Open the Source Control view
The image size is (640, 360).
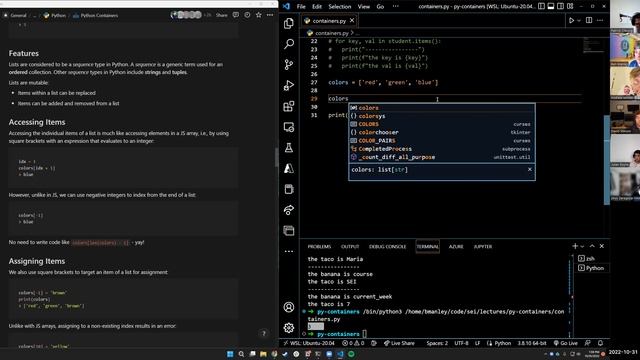tap(289, 64)
